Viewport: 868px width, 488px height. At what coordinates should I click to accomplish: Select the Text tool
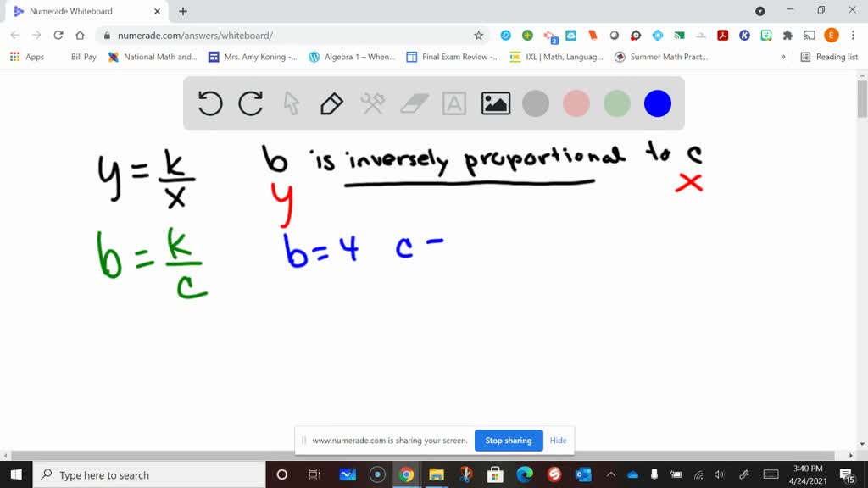coord(453,103)
